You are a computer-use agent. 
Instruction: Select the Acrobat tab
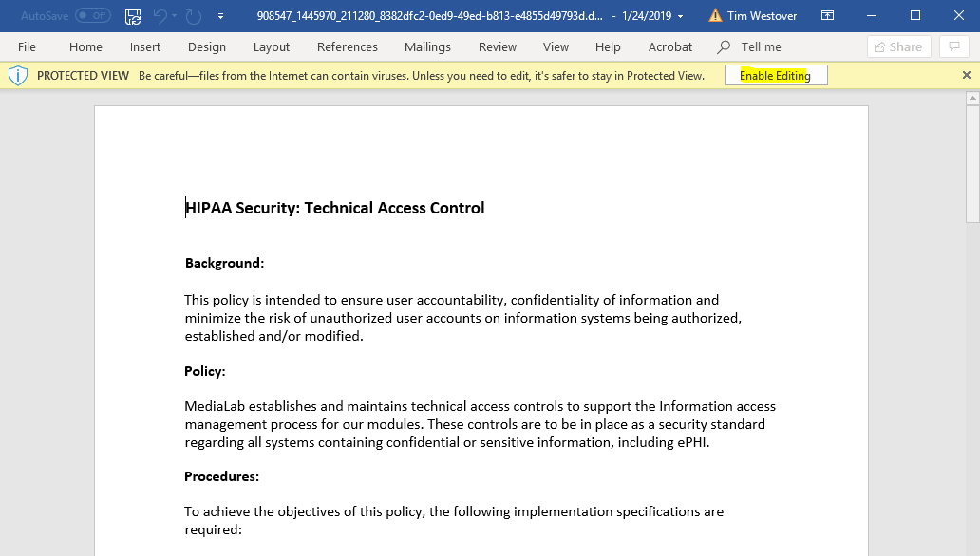(x=670, y=46)
